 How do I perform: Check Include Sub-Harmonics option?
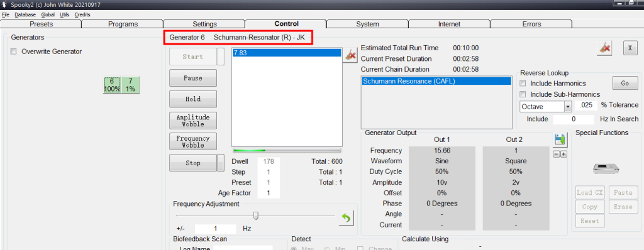click(523, 94)
